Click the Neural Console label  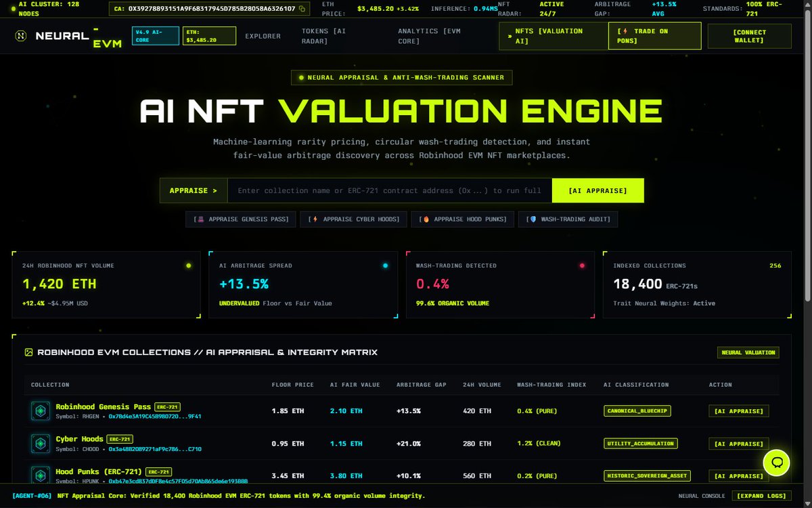point(702,496)
